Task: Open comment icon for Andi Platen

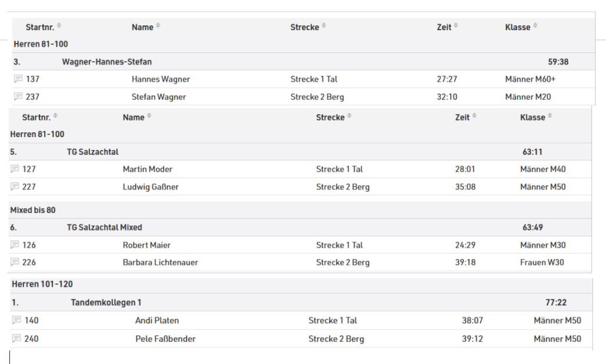Action: 16,320
